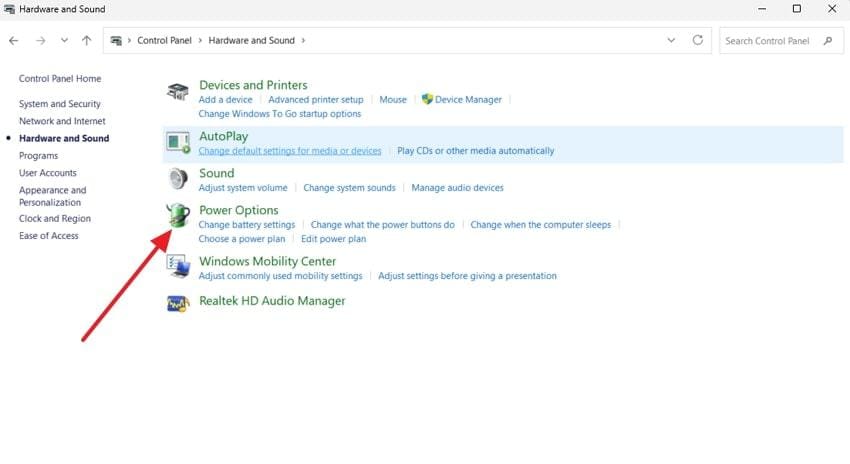The width and height of the screenshot is (850, 464).
Task: Refresh the Control Panel view
Action: (x=698, y=40)
